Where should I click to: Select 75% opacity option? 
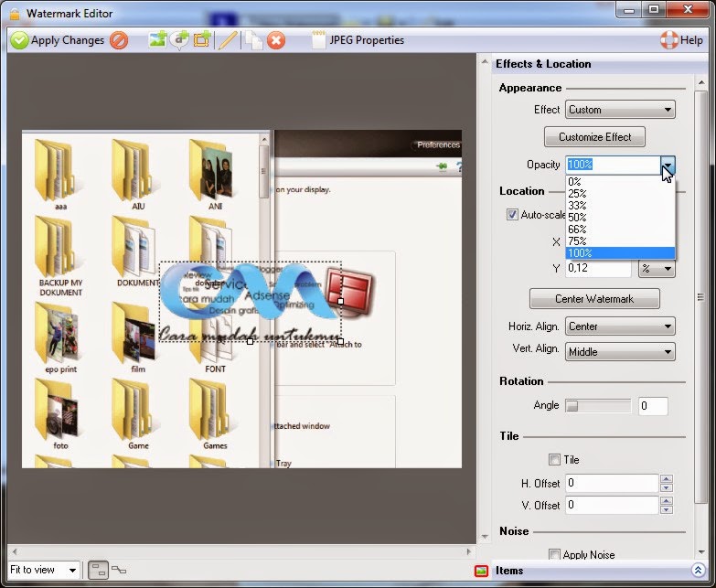(x=620, y=241)
